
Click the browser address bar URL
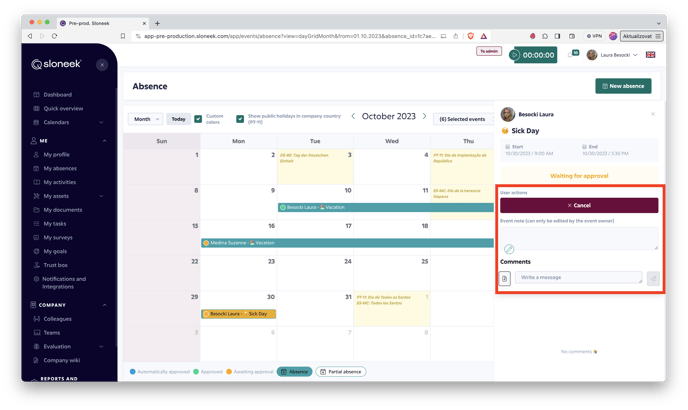290,36
